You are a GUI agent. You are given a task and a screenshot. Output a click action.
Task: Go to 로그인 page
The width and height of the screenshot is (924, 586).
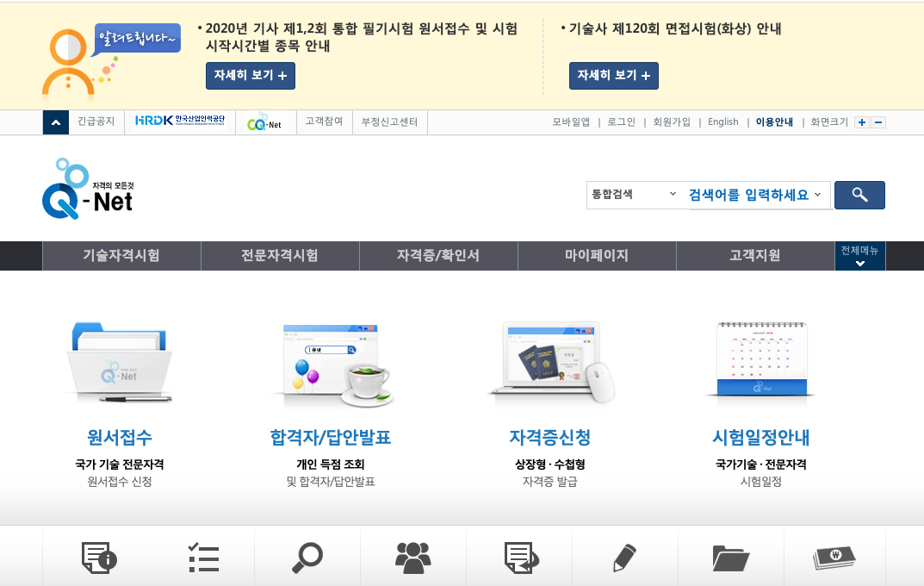pyautogui.click(x=622, y=122)
